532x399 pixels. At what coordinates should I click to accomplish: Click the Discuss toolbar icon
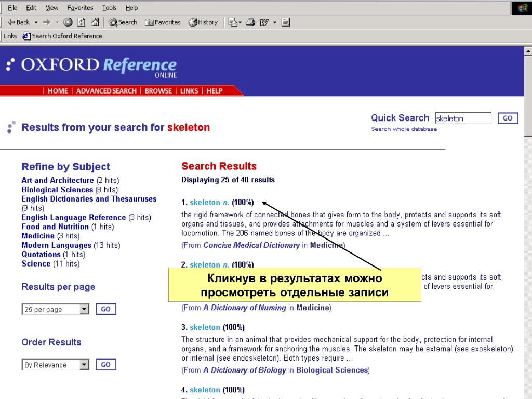click(286, 22)
